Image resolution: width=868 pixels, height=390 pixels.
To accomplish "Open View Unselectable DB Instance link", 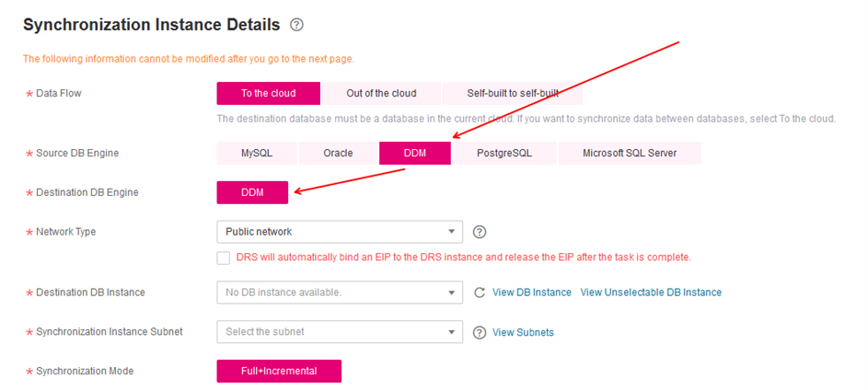I will (x=650, y=292).
